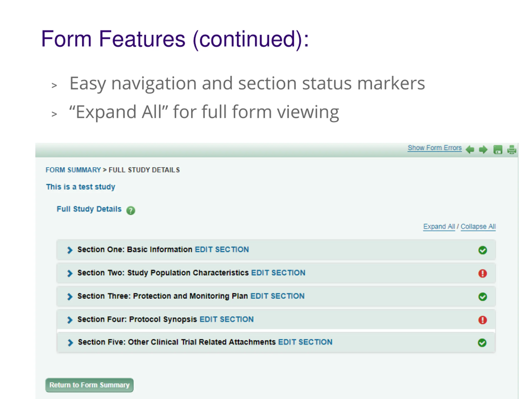Click Return to Form Summary button

(90, 385)
